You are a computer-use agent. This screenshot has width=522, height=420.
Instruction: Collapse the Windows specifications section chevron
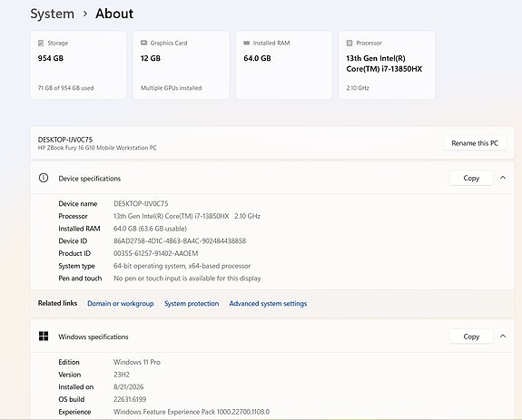(503, 337)
